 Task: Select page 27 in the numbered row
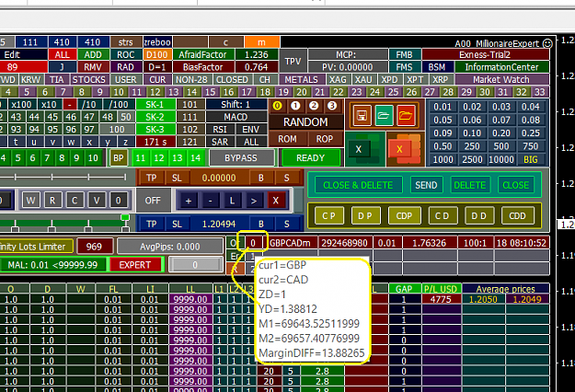coord(430,92)
